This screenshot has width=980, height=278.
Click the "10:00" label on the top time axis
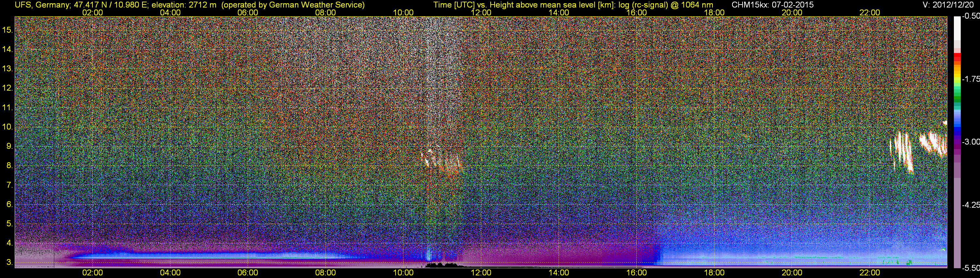point(403,12)
